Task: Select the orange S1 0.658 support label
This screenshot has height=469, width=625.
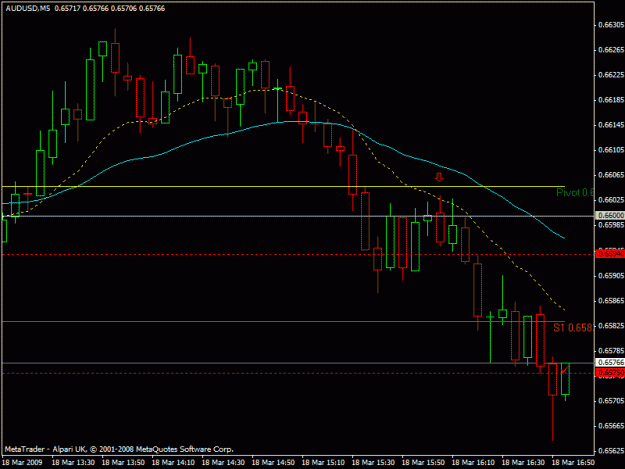Action: coord(573,328)
